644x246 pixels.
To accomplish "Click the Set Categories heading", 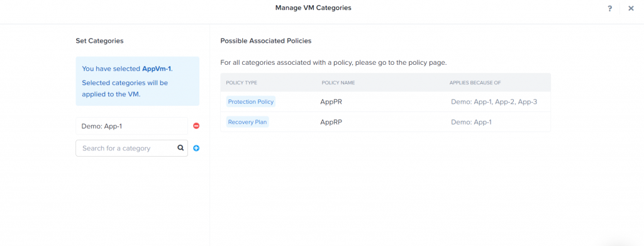I will click(99, 41).
